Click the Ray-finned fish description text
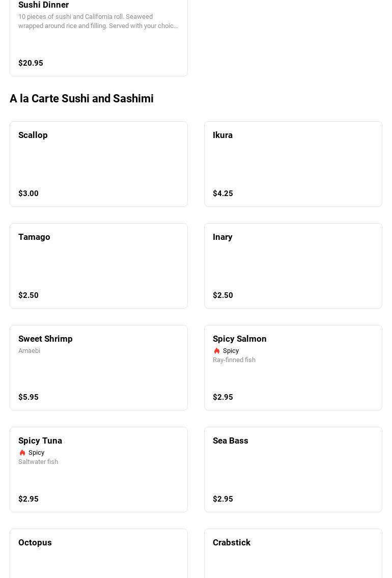This screenshot has width=392, height=578. 234,360
